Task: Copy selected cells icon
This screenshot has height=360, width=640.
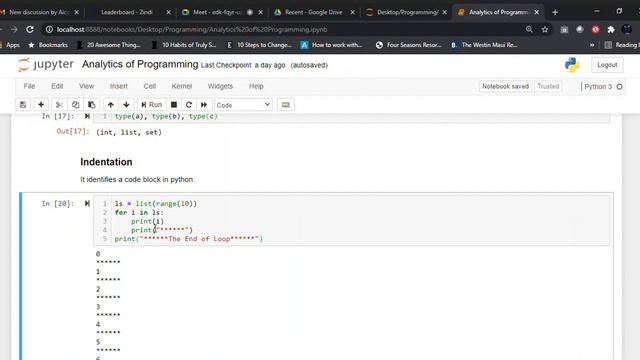Action: click(76, 105)
